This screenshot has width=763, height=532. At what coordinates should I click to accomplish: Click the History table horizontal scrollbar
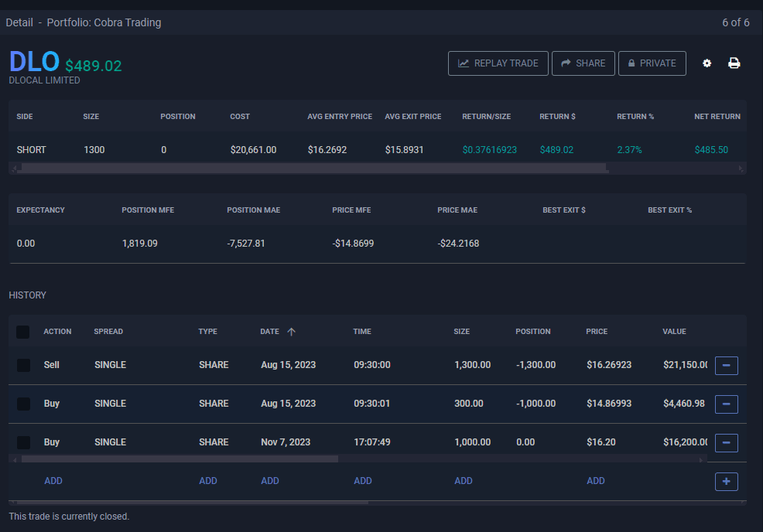click(178, 459)
